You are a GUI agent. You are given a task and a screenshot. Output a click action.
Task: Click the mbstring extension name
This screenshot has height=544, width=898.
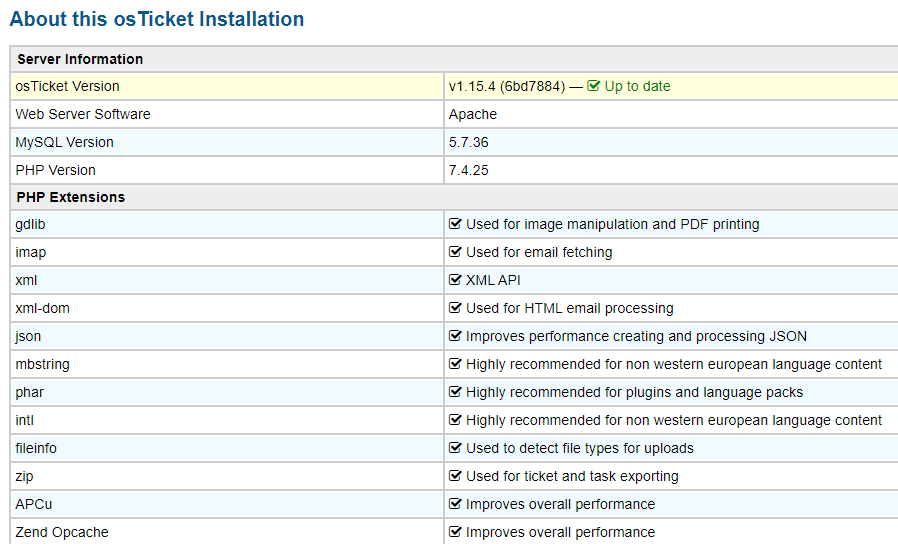42,365
